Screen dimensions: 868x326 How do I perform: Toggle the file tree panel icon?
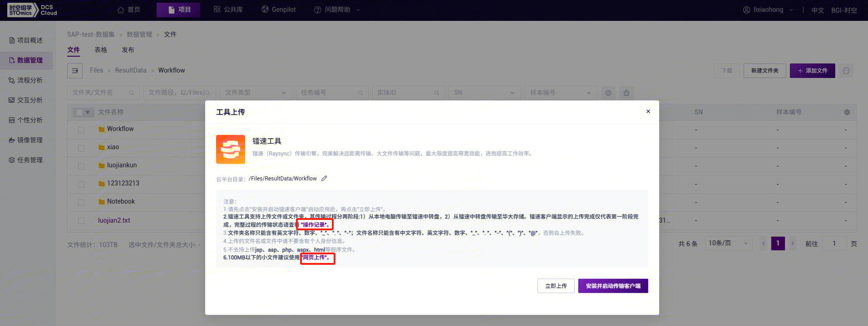[75, 71]
